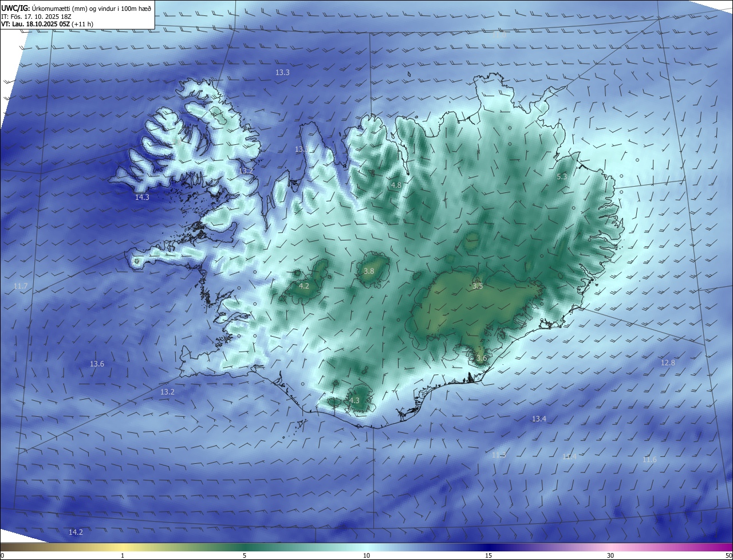The height and width of the screenshot is (560, 733).
Task: Click the colorbar tick label 30
Action: pyautogui.click(x=610, y=555)
